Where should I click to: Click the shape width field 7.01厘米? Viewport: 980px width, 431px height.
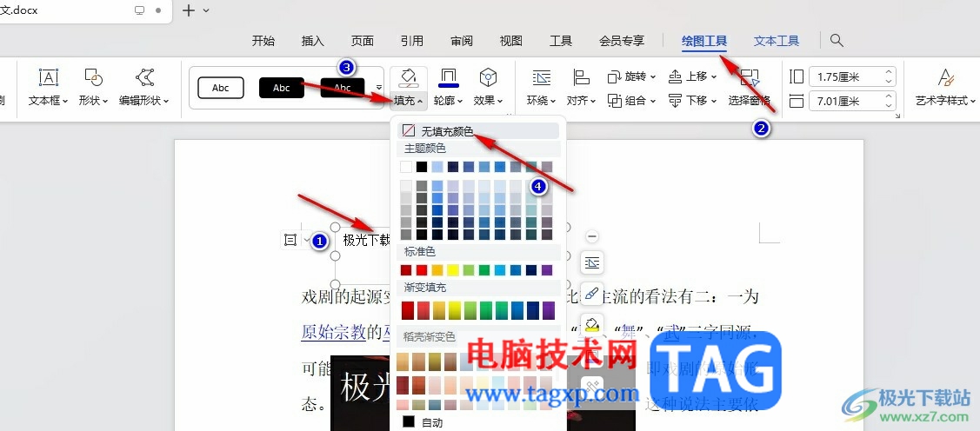(845, 101)
